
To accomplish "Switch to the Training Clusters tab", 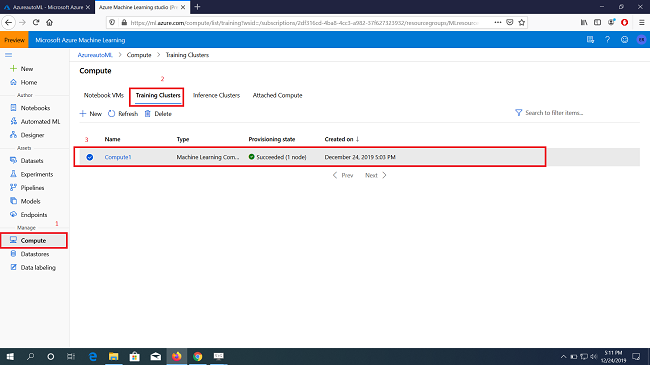I will [x=158, y=95].
